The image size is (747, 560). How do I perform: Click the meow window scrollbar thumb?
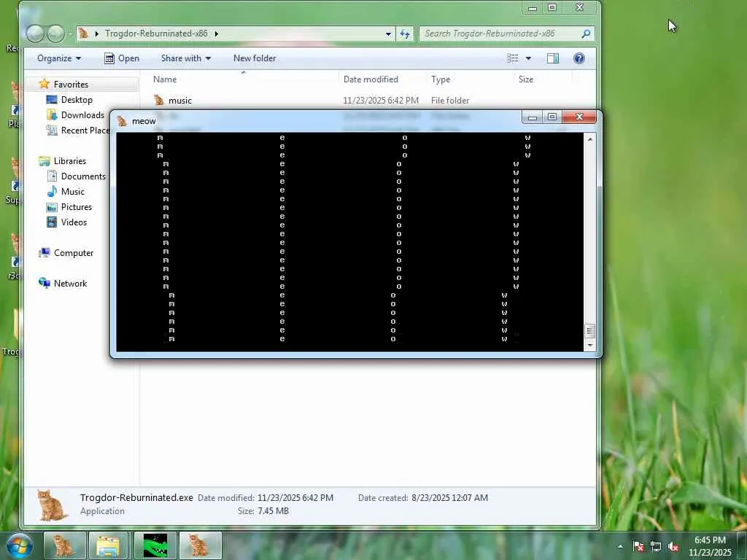click(x=589, y=330)
